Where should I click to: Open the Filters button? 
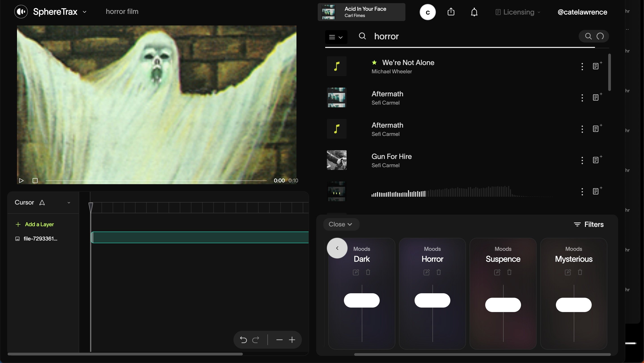pyautogui.click(x=589, y=224)
